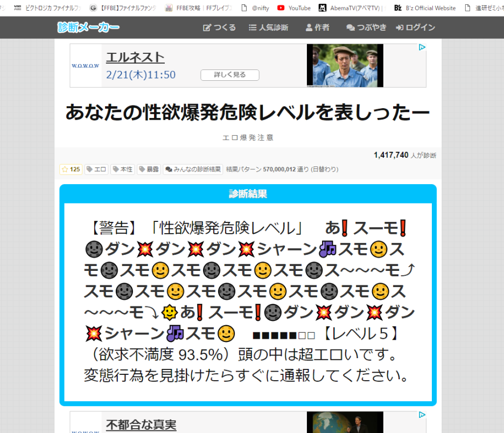504x433 pixels.
Task: Open みんなの診断結果 results
Action: (193, 169)
